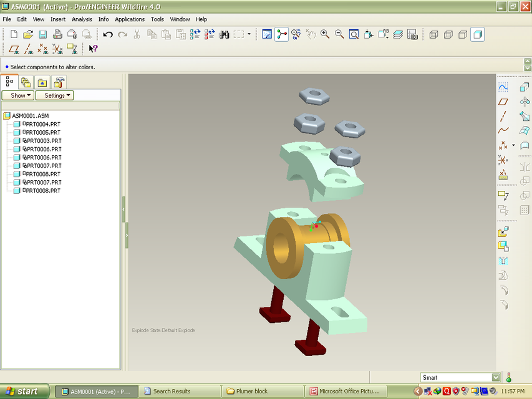
Task: Click the datum curve tool on right toolbar
Action: pos(503,131)
